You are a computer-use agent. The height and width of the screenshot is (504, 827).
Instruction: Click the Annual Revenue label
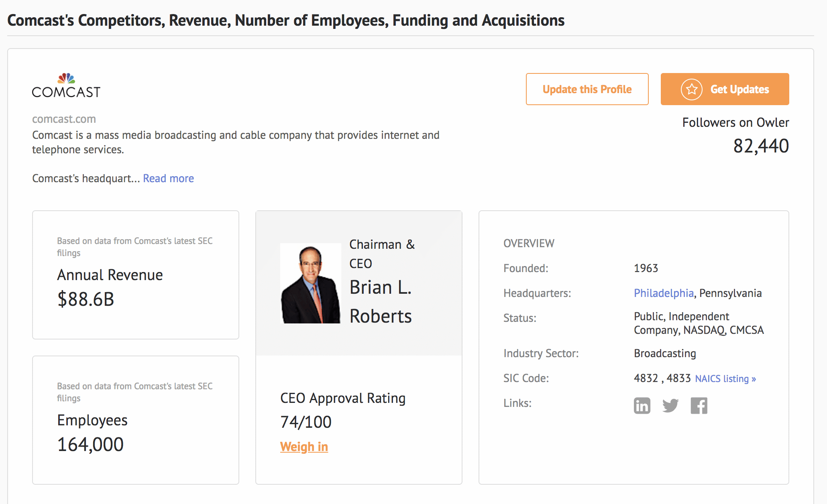pos(110,275)
